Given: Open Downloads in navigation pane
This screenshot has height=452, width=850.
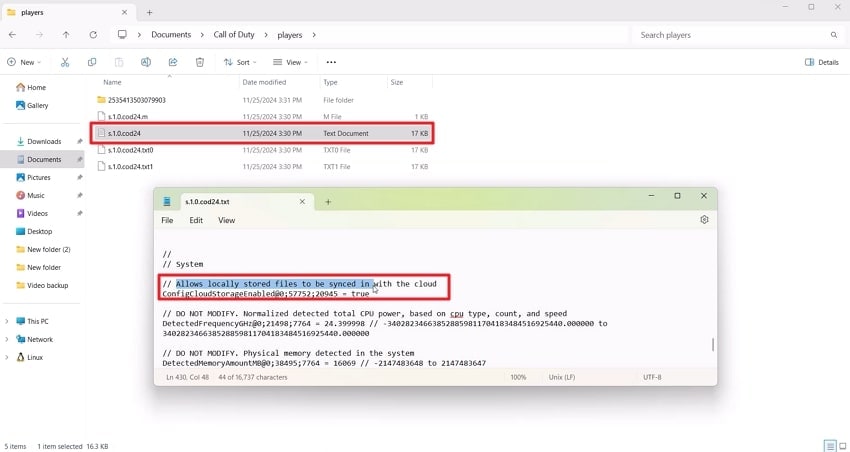Looking at the screenshot, I should [42, 141].
